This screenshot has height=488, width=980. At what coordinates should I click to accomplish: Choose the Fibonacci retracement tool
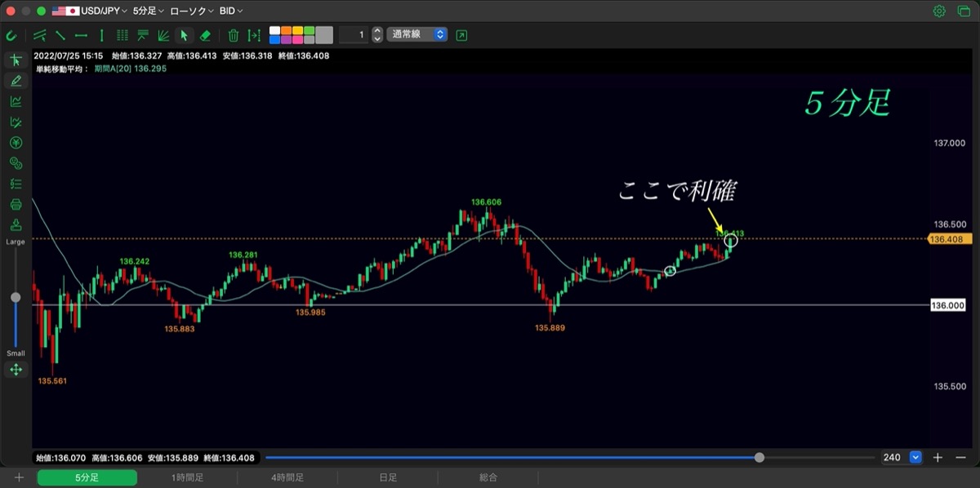coord(143,35)
